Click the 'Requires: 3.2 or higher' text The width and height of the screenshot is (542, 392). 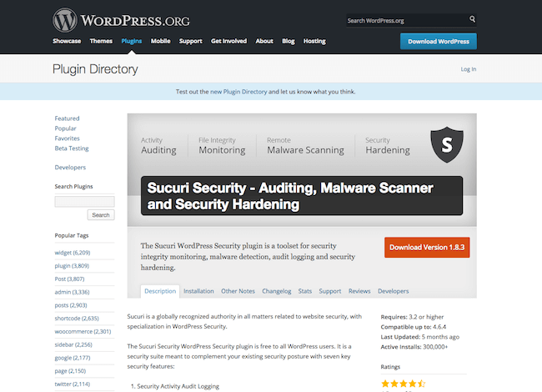coord(412,317)
